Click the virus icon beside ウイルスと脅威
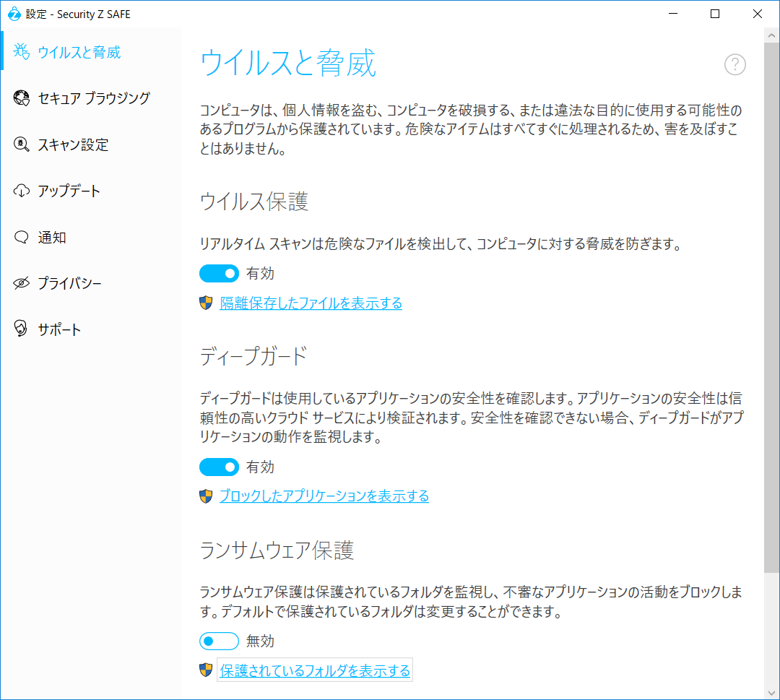 pyautogui.click(x=22, y=52)
